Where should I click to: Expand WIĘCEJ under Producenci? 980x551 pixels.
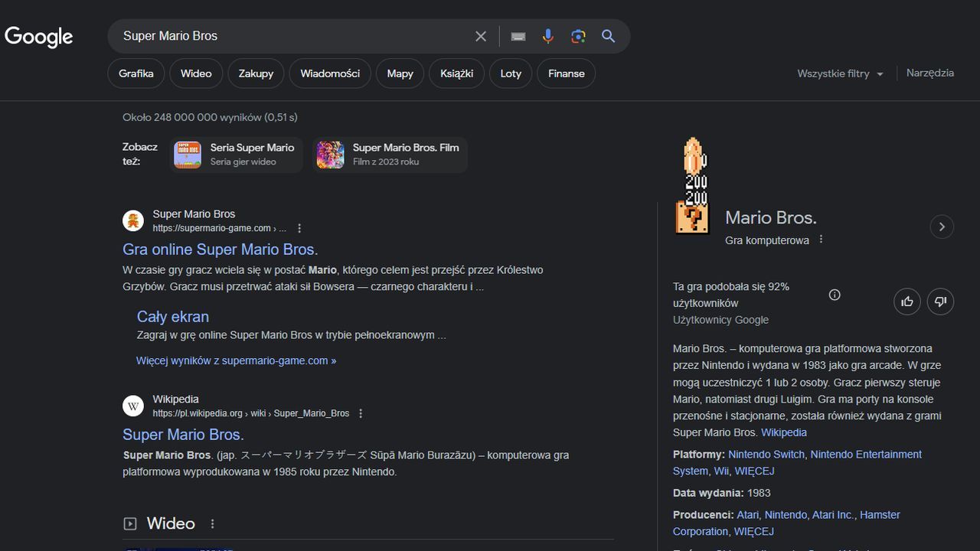754,531
